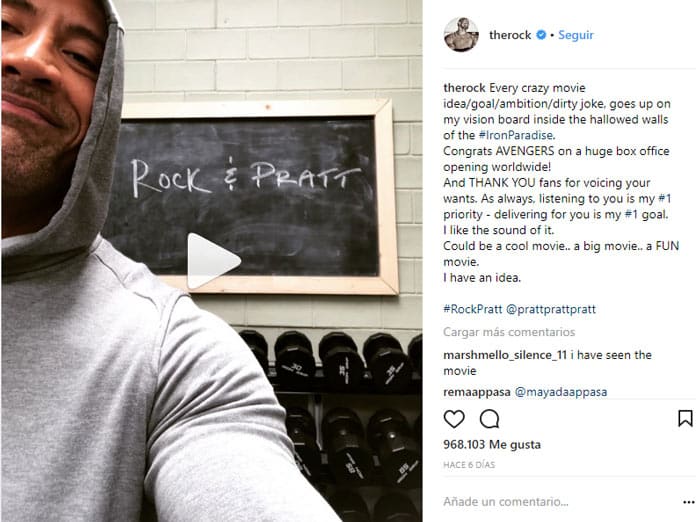Open remaappasa commenter profile
Image resolution: width=700 pixels, height=522 pixels.
click(477, 392)
